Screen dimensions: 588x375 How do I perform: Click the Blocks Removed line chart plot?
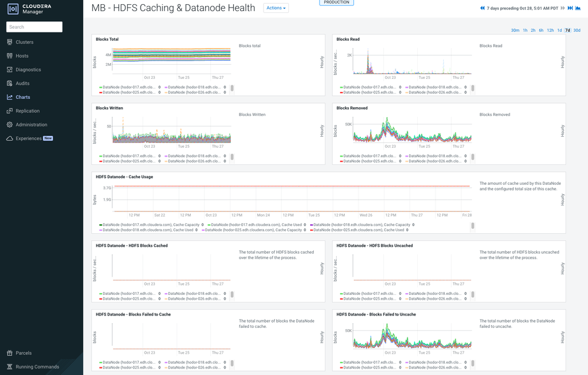(412, 130)
